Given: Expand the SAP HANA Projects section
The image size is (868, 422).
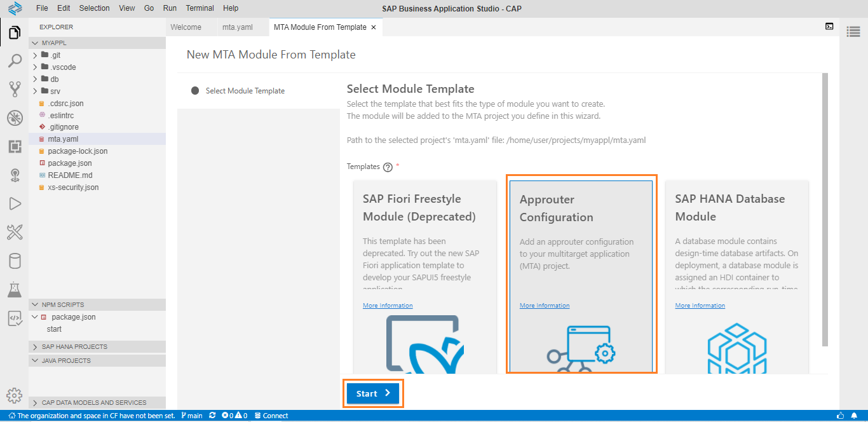Looking at the screenshot, I should [x=74, y=347].
